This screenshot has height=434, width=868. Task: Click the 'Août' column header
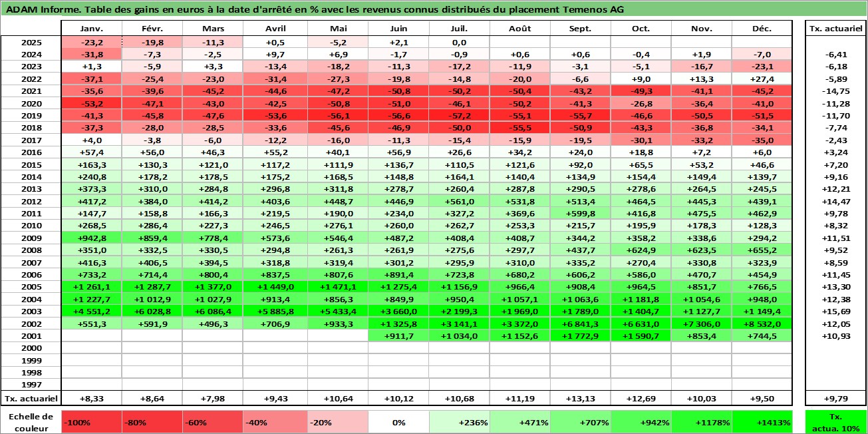520,29
